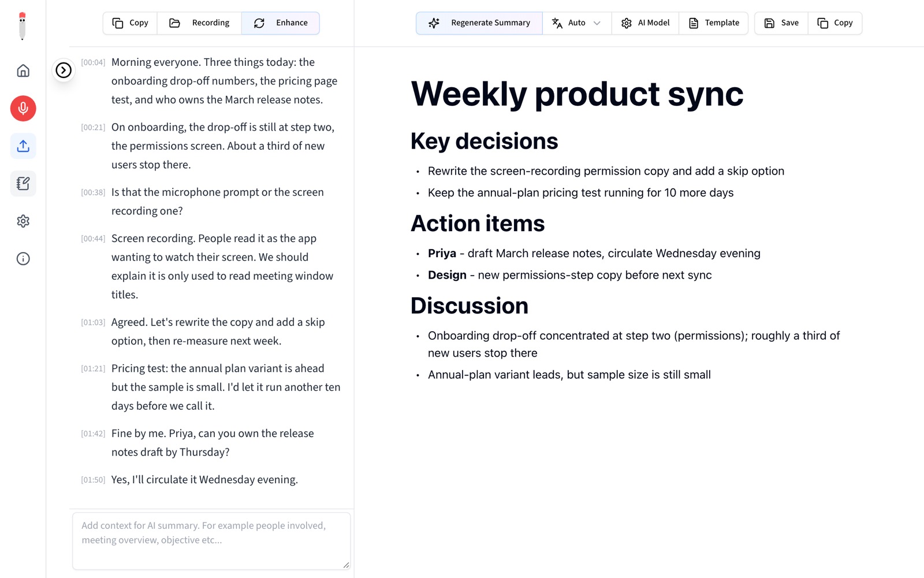Open the info/about icon in sidebar
The height and width of the screenshot is (578, 924).
tap(23, 258)
